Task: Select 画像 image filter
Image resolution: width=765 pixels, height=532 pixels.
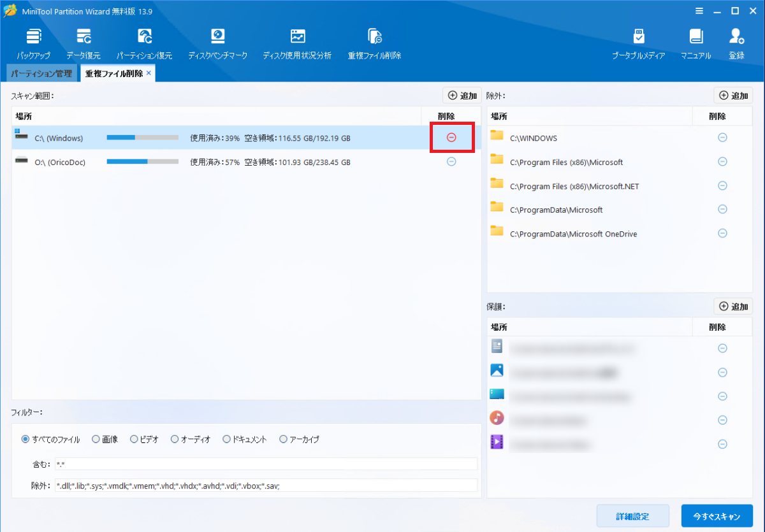Action: [x=105, y=439]
